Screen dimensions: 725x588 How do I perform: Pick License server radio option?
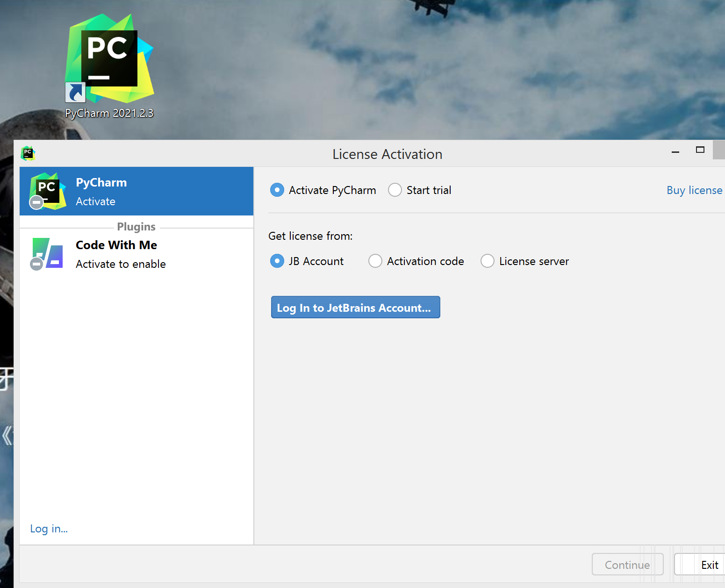point(525,261)
